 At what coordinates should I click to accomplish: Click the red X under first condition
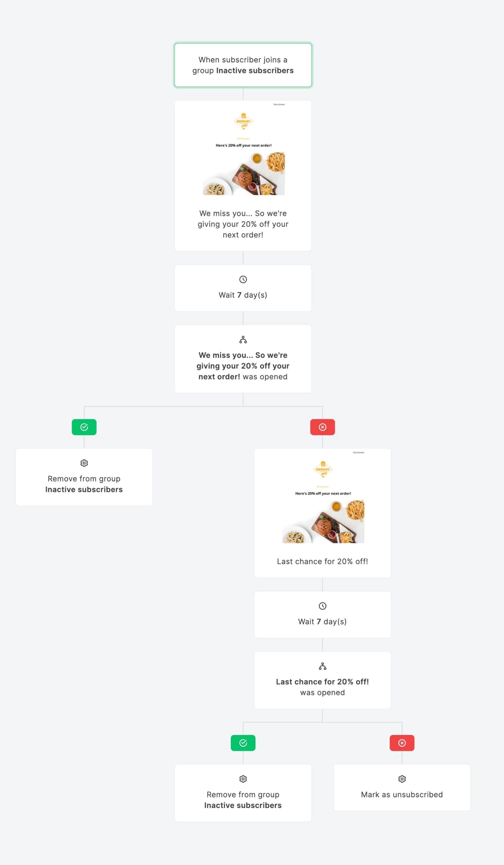323,427
